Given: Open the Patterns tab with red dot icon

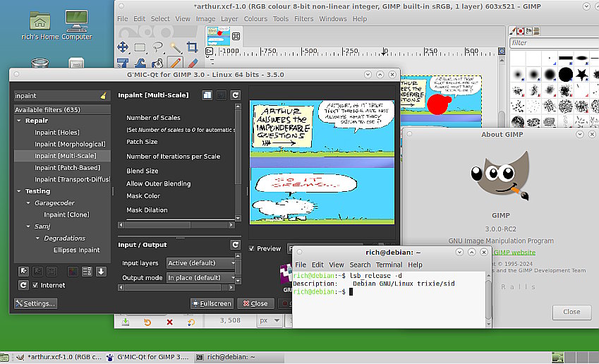Looking at the screenshot, I should coord(520,31).
